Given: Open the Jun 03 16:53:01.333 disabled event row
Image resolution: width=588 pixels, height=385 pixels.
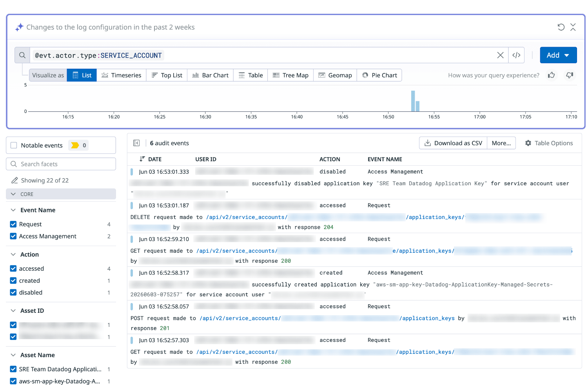Looking at the screenshot, I should (x=354, y=182).
